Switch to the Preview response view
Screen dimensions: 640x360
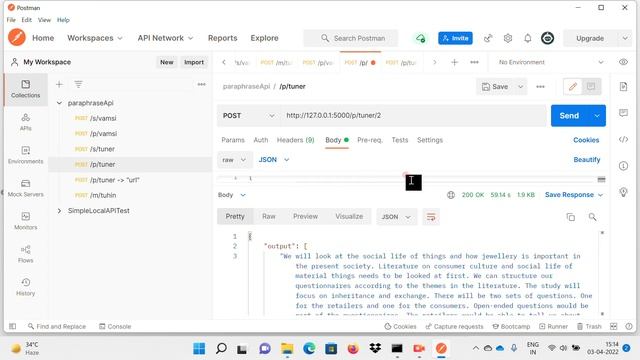[305, 216]
